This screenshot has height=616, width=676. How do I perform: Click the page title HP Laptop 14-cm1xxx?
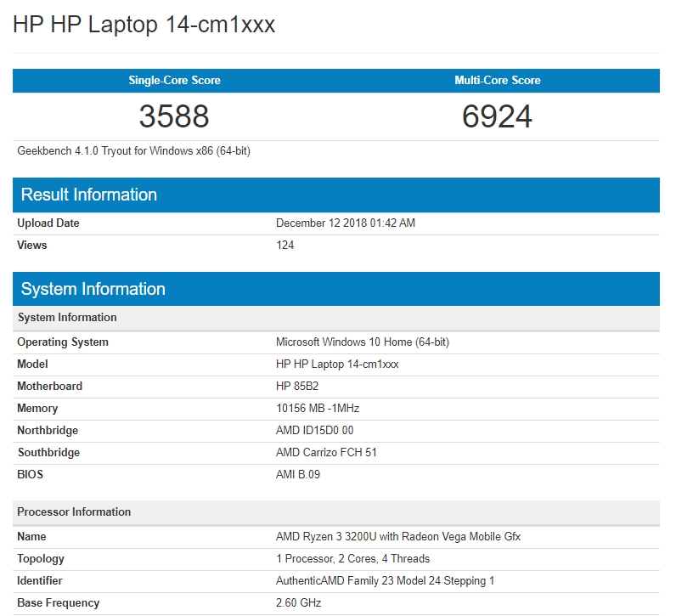(x=144, y=25)
